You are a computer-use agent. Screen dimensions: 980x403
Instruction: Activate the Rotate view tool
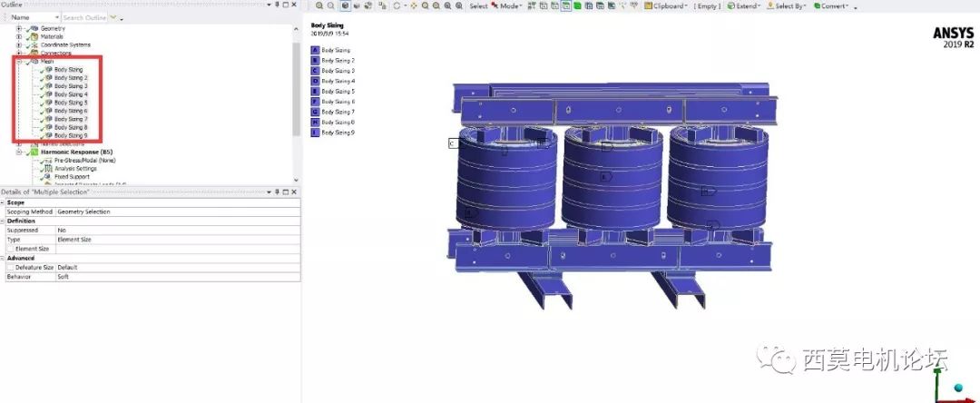pyautogui.click(x=397, y=5)
